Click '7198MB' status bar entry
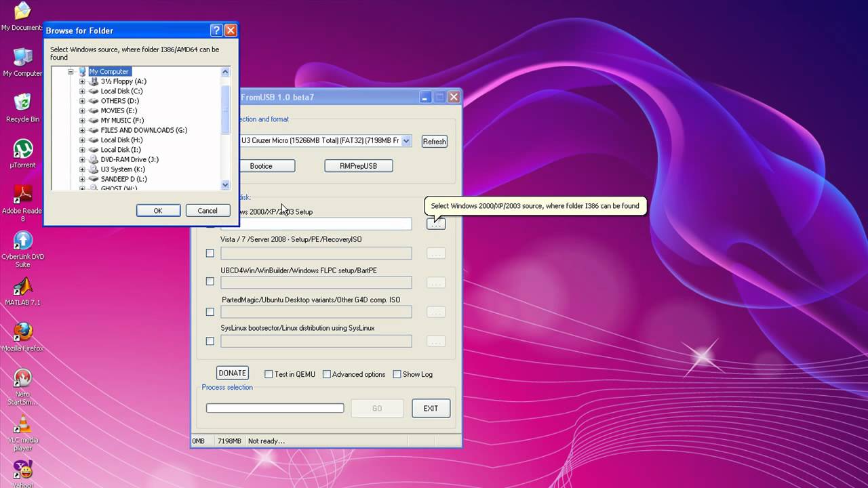Viewport: 868px width, 488px height. click(229, 441)
